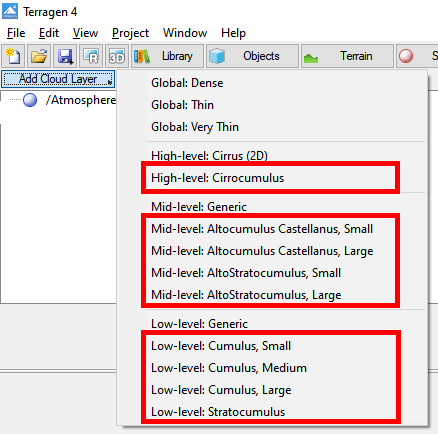This screenshot has width=438, height=434.
Task: Open the Library toolbar button
Action: pos(167,56)
